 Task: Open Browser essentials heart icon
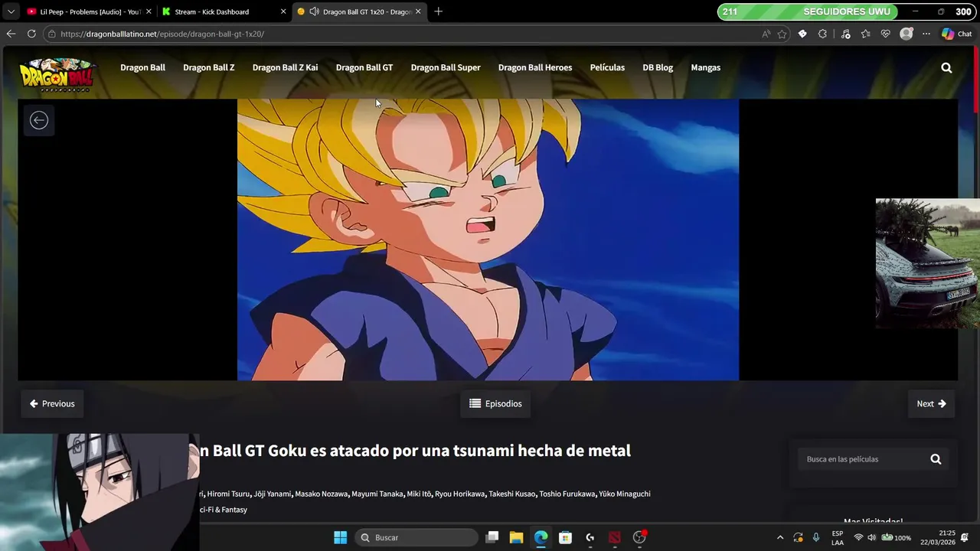pyautogui.click(x=886, y=34)
